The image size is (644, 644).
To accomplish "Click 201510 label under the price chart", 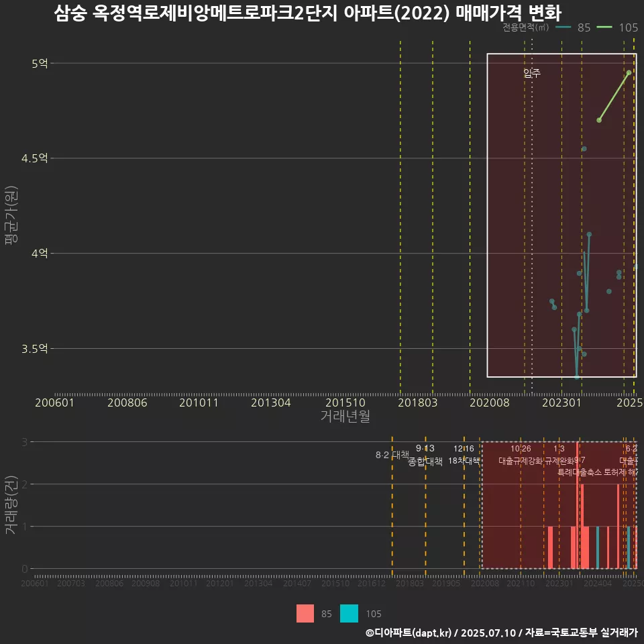I will [x=345, y=402].
